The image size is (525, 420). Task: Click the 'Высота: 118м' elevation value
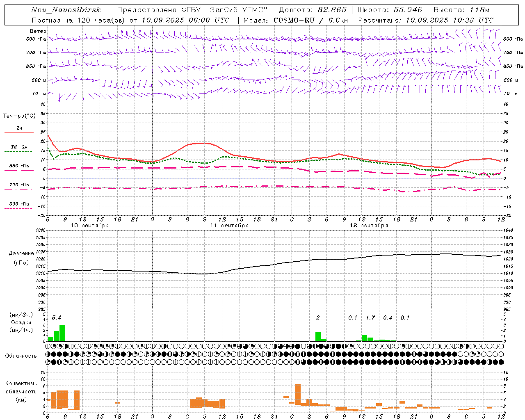pyautogui.click(x=461, y=10)
